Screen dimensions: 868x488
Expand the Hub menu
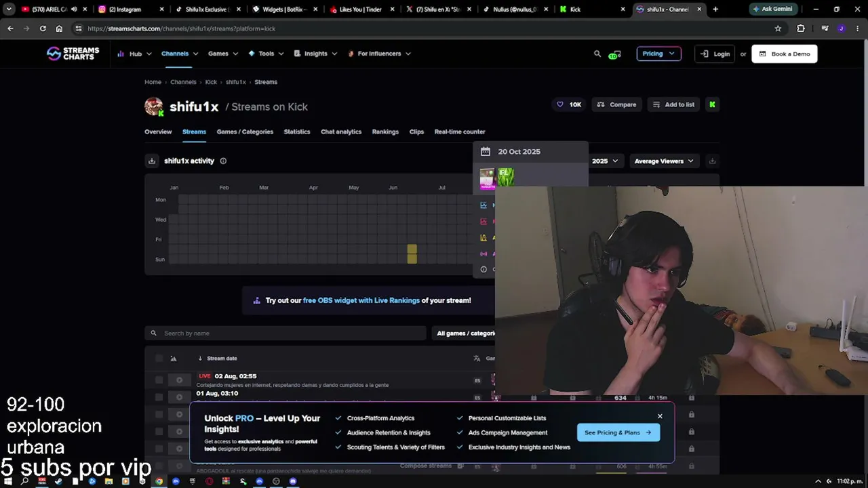coord(134,54)
